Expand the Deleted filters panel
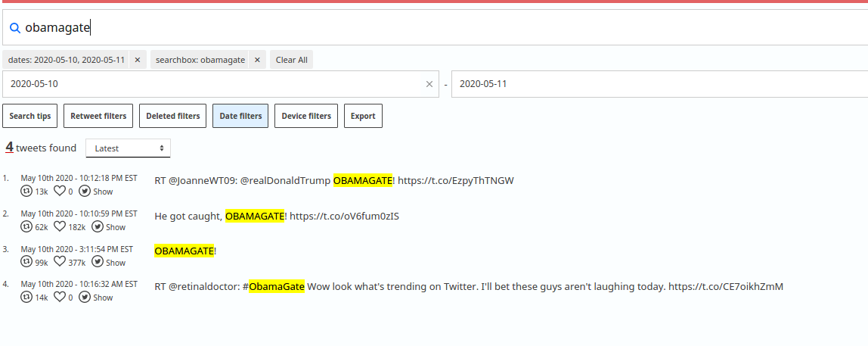The width and height of the screenshot is (868, 346). click(x=172, y=116)
